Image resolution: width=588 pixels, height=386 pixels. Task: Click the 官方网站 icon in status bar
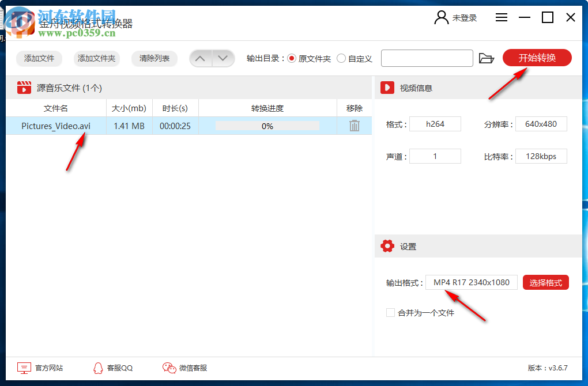pos(24,368)
